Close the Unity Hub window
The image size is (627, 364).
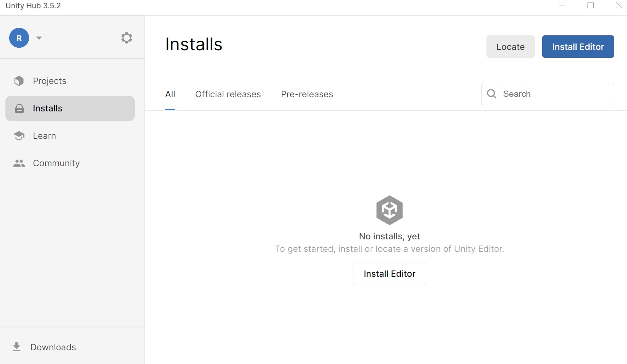click(x=619, y=5)
